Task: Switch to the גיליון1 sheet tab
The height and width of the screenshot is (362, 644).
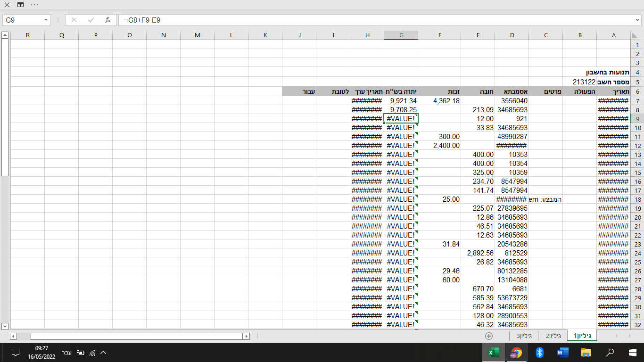Action: 582,336
